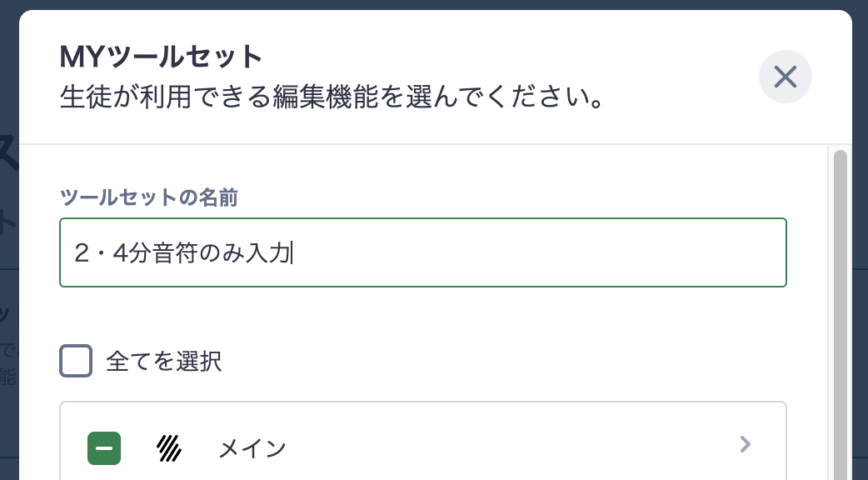Image resolution: width=868 pixels, height=480 pixels.
Task: Click the close cross inside the gray circle
Action: pos(785,77)
